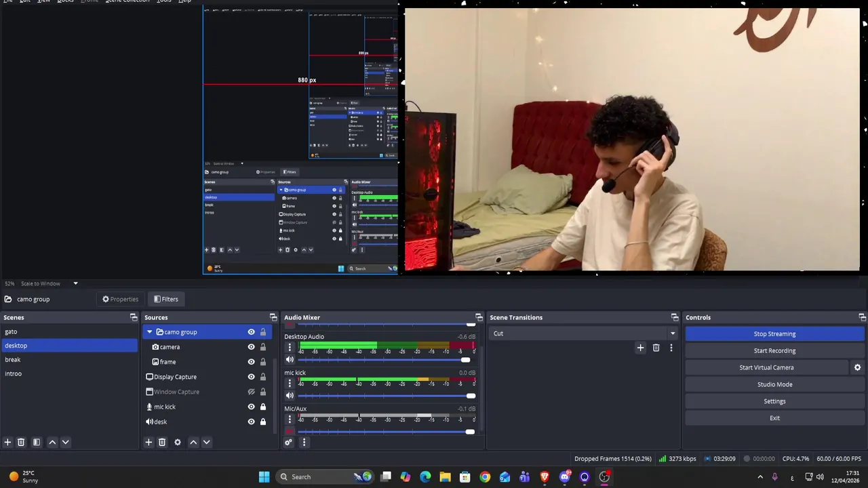
Task: Move the source down with the Sources down arrow
Action: [206, 442]
